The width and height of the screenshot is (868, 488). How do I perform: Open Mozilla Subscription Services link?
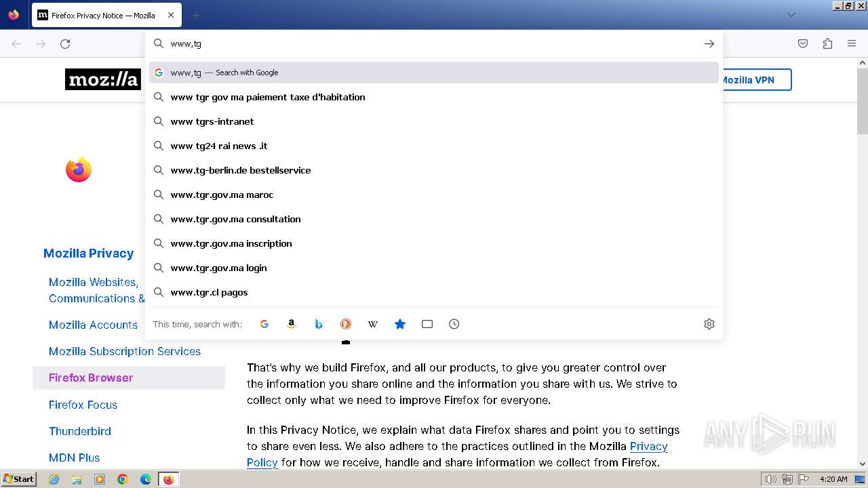pyautogui.click(x=125, y=351)
